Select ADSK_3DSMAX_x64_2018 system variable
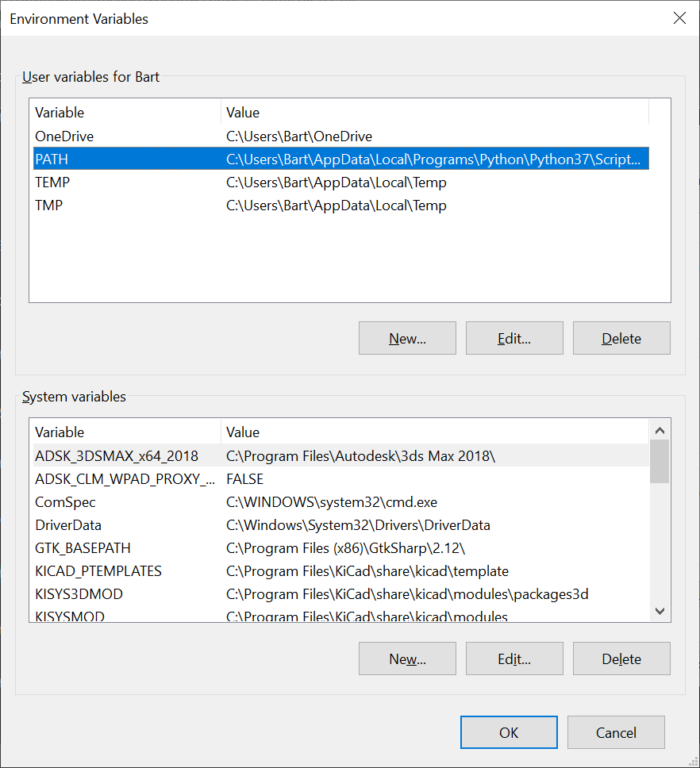The image size is (700, 768). [341, 455]
